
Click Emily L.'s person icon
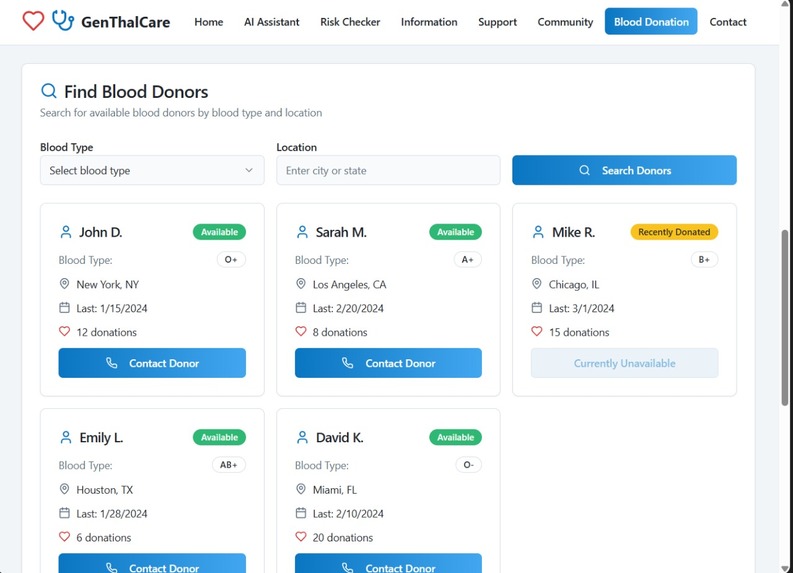66,437
